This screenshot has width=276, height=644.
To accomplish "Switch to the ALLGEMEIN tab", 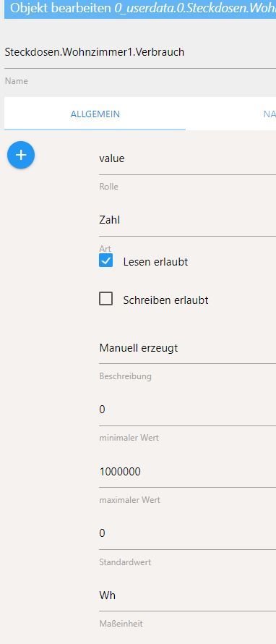I will 95,114.
